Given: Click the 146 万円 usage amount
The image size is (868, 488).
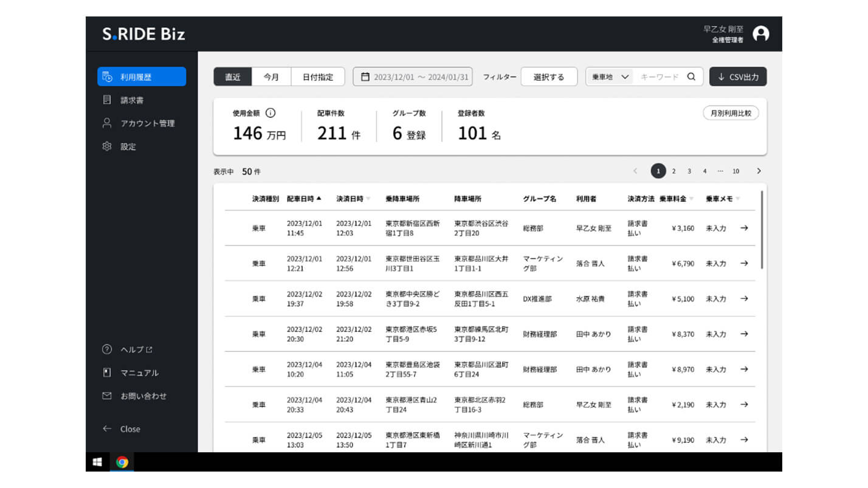Looking at the screenshot, I should coord(260,134).
